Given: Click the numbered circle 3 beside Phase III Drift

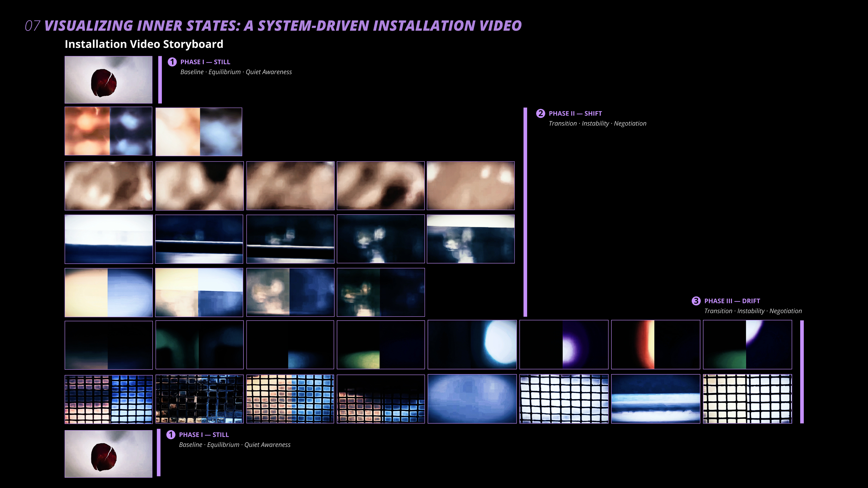Looking at the screenshot, I should [x=696, y=301].
